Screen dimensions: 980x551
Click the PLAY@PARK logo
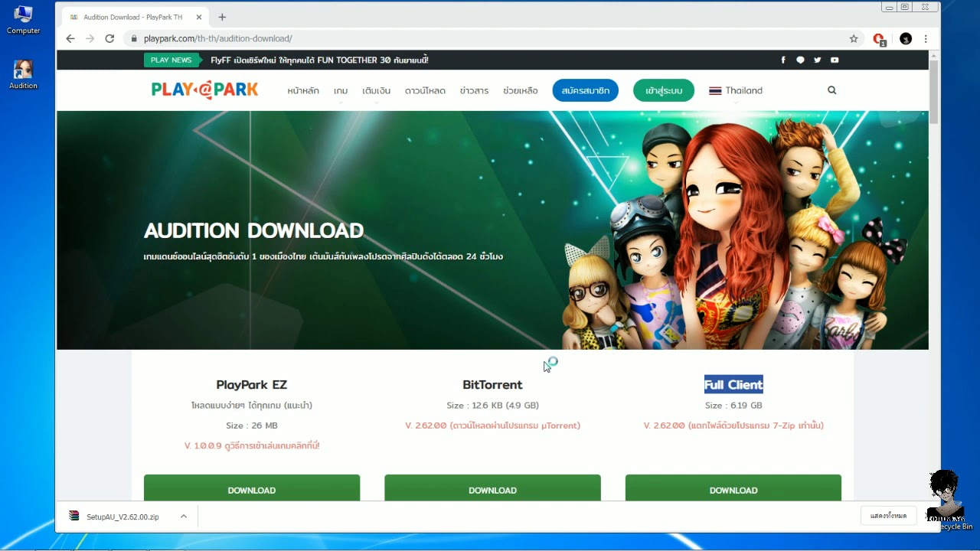(204, 90)
